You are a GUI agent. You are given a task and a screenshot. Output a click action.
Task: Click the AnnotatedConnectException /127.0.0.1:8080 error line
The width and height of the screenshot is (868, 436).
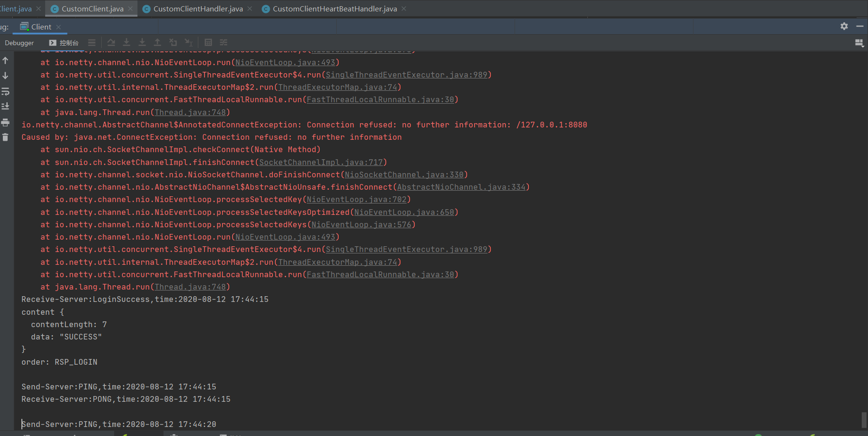(304, 125)
